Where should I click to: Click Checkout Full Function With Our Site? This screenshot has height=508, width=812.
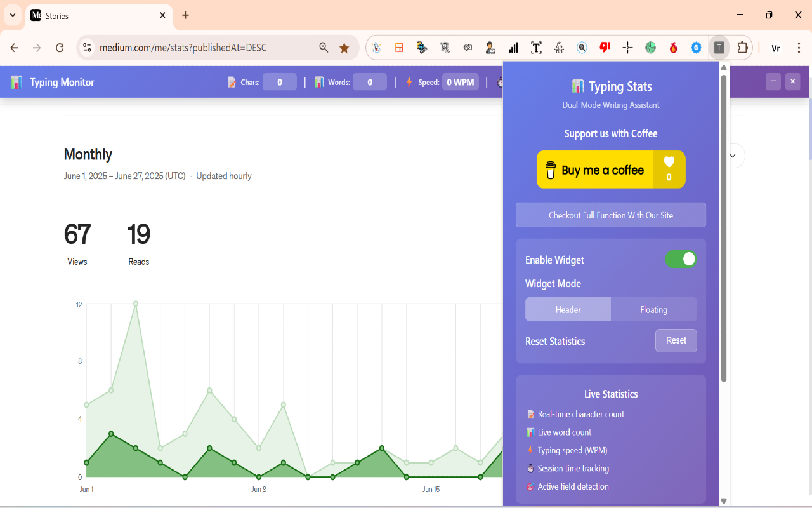pos(611,215)
